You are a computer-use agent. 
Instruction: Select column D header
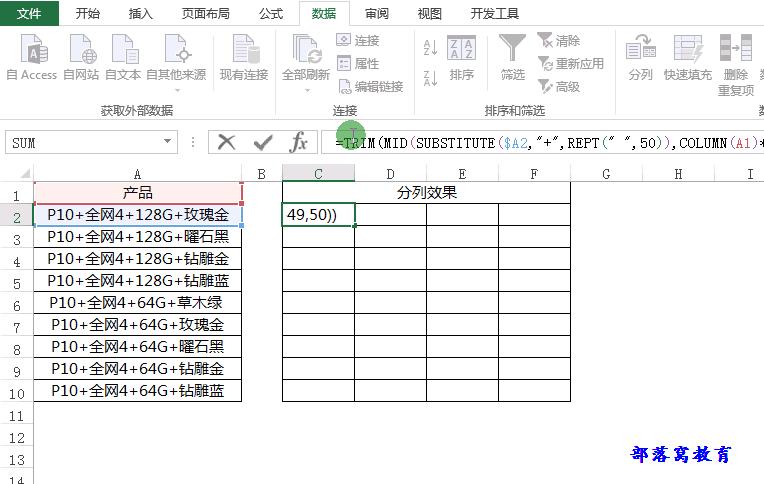[x=390, y=174]
